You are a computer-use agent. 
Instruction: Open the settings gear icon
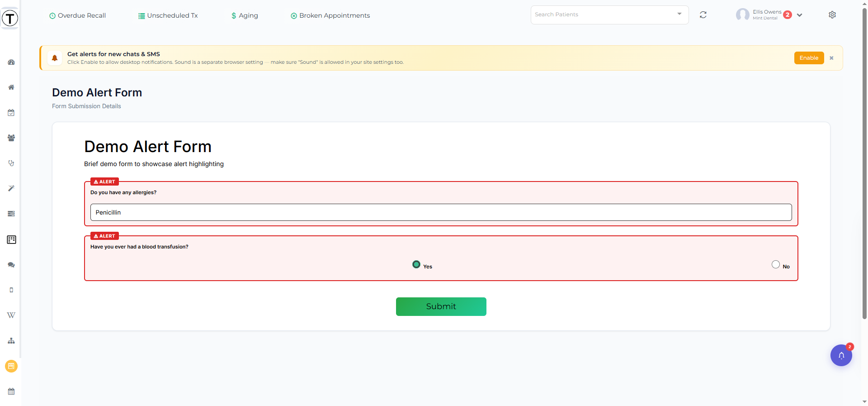pos(832,15)
